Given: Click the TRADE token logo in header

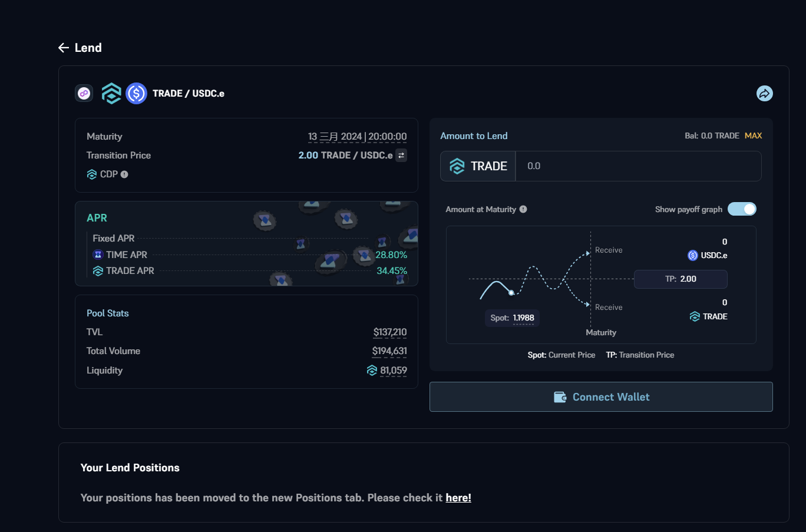Looking at the screenshot, I should click(x=111, y=93).
